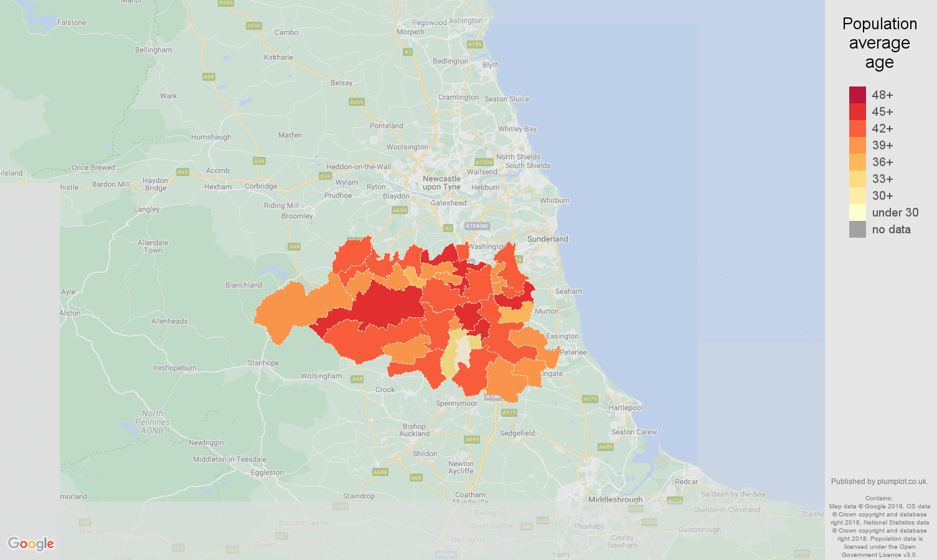Click the Ponteland label

tap(387, 126)
